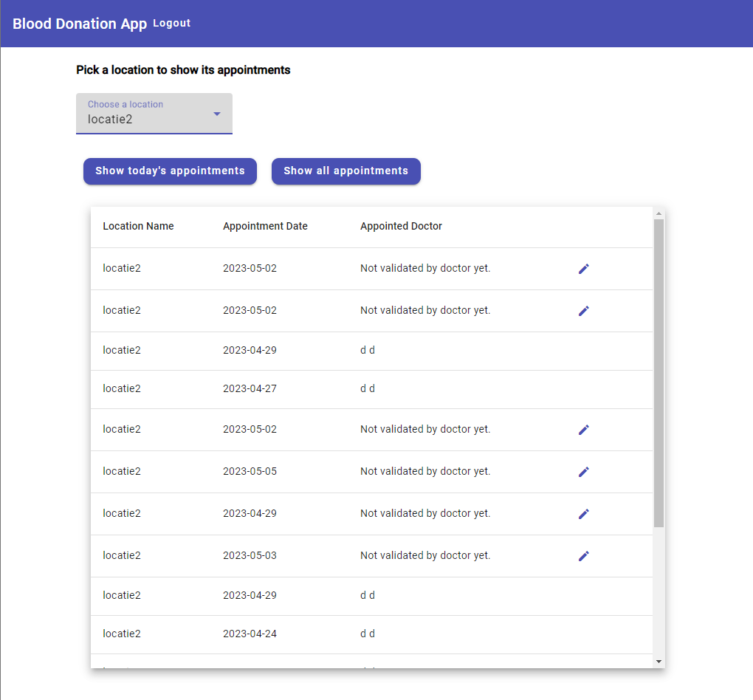Click the up arrow on the table scrollbar

659,213
